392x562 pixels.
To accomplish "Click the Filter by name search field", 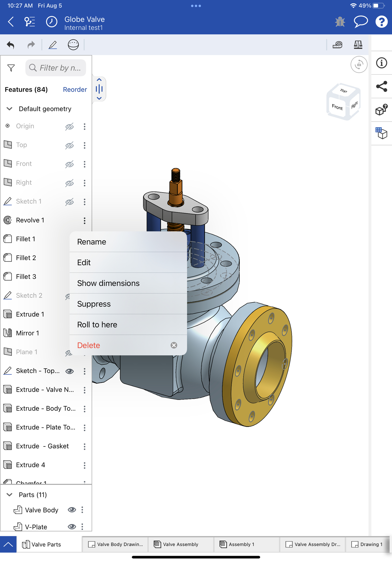I will coord(56,68).
